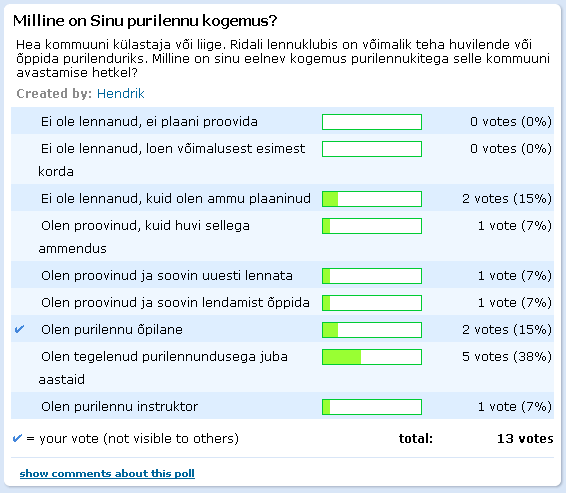Click the poll title 'Milline on Sinu purilennu kogemus?'
The width and height of the screenshot is (566, 493).
click(x=145, y=21)
